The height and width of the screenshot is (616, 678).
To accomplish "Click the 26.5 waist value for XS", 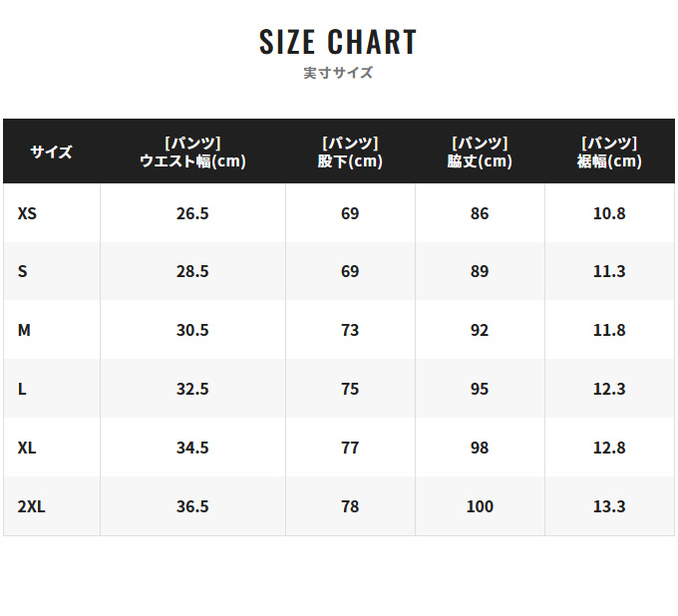I will tap(192, 213).
